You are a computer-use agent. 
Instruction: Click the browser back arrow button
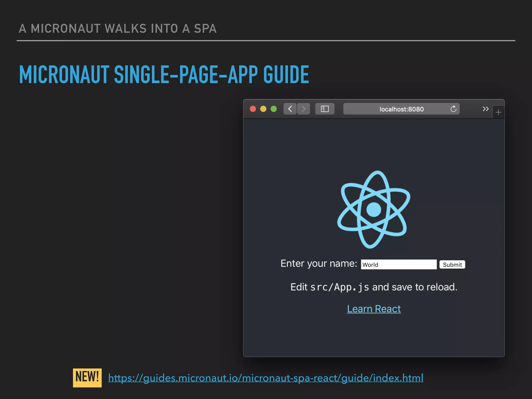point(290,109)
